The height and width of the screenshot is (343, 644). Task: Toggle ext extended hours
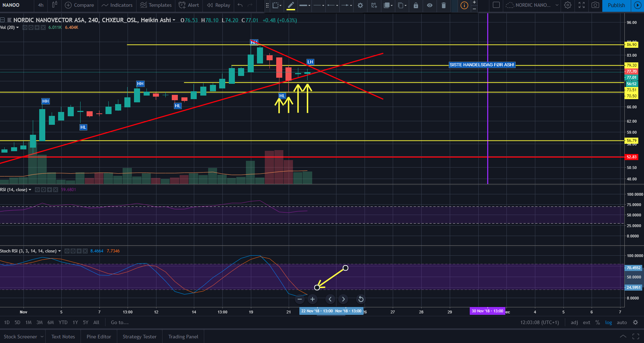pyautogui.click(x=587, y=322)
